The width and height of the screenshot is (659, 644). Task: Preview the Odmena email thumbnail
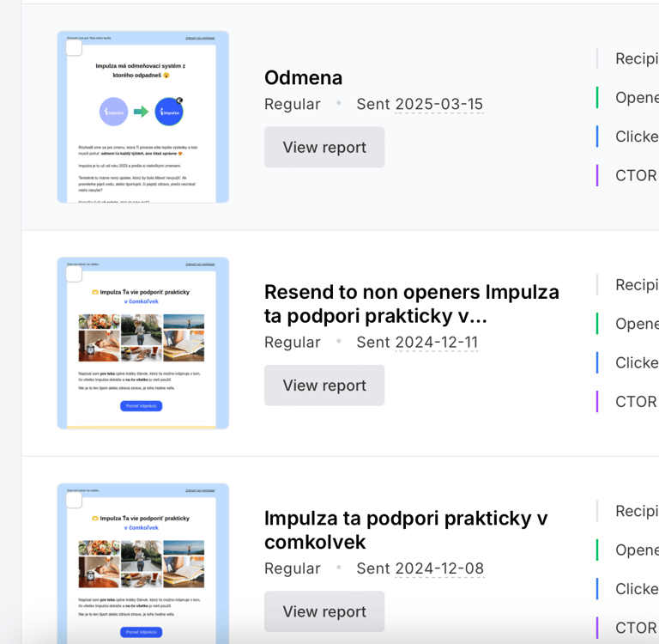coord(143,117)
